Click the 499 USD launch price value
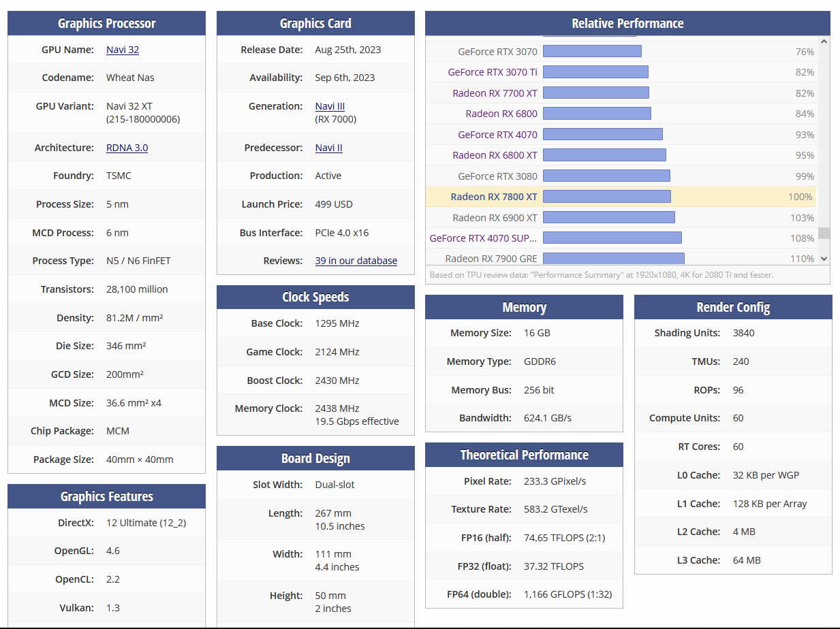 click(x=334, y=204)
